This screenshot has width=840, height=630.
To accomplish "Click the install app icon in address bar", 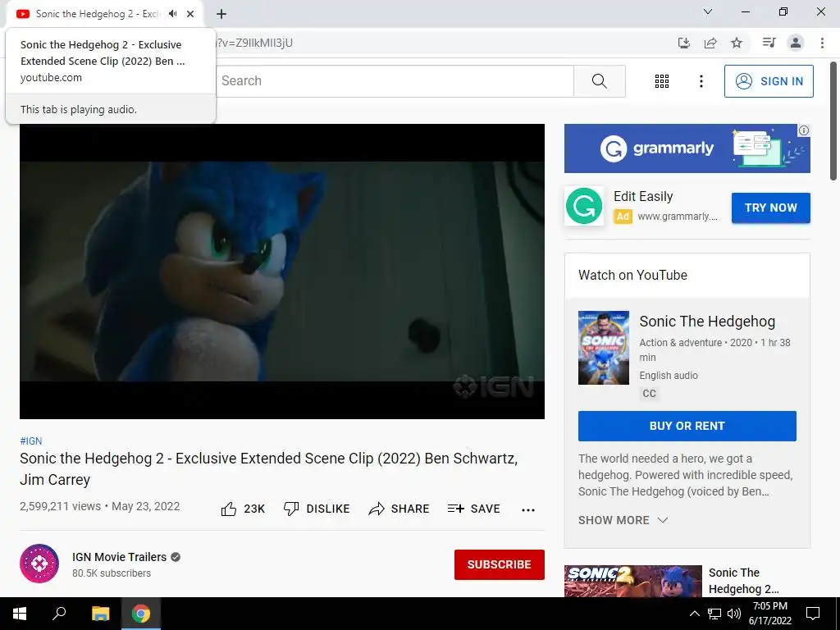I will tap(683, 43).
